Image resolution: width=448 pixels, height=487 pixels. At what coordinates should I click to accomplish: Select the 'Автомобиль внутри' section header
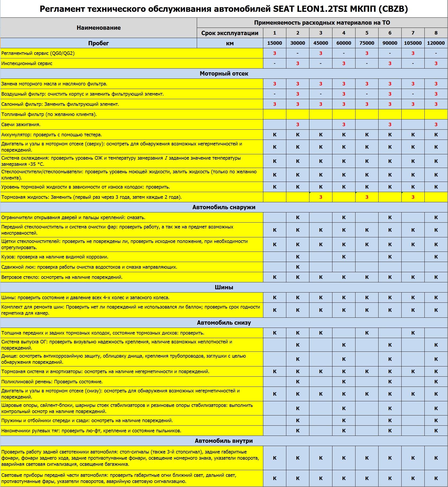click(x=224, y=441)
